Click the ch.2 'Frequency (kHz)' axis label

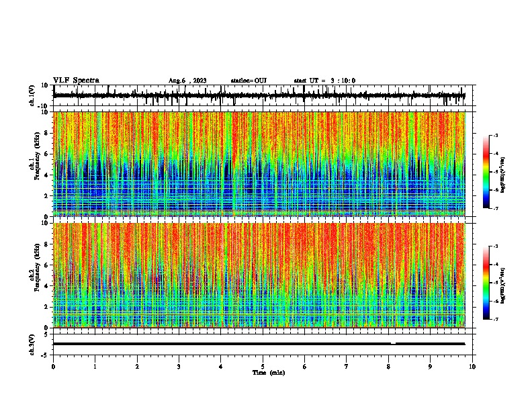pos(37,267)
